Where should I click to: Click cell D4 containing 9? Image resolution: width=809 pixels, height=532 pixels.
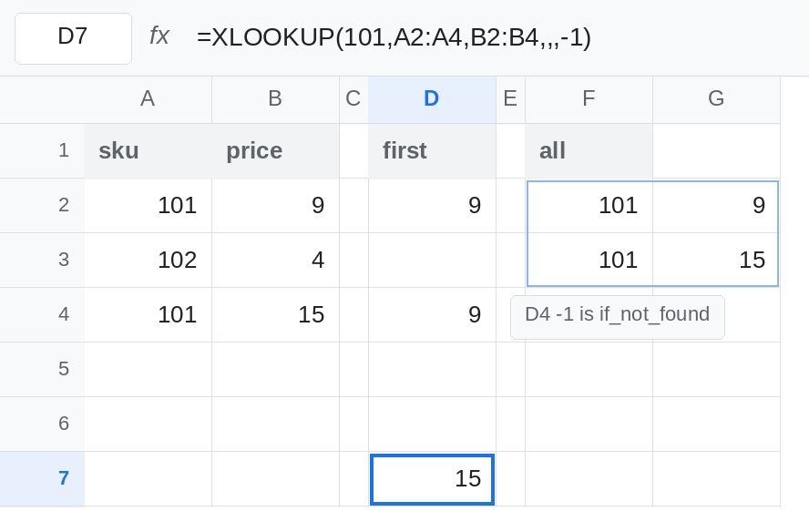tap(432, 315)
